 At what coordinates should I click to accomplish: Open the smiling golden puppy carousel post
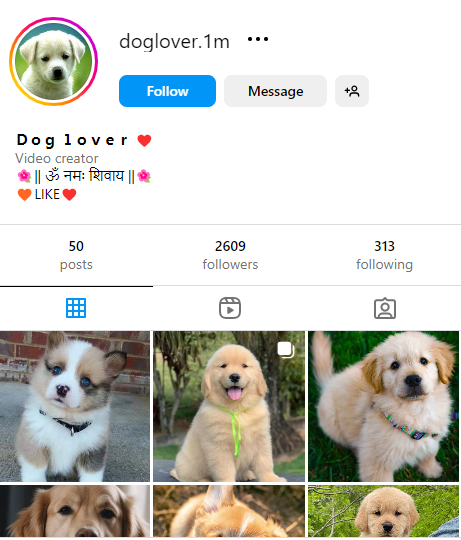click(x=229, y=406)
